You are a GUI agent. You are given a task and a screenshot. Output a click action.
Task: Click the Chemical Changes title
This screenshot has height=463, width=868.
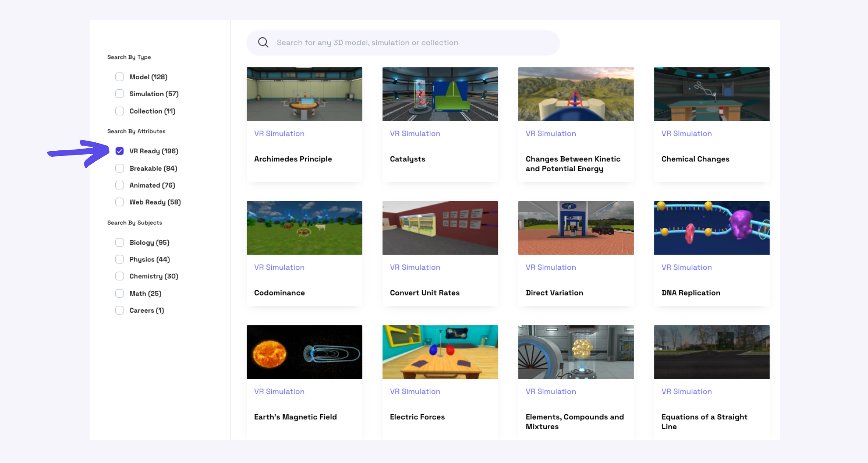coord(695,159)
